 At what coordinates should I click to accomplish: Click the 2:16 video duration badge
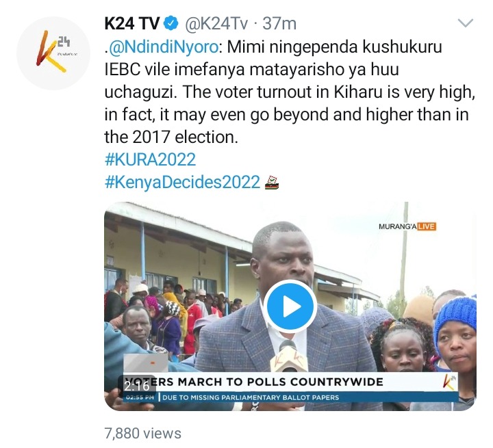(137, 386)
